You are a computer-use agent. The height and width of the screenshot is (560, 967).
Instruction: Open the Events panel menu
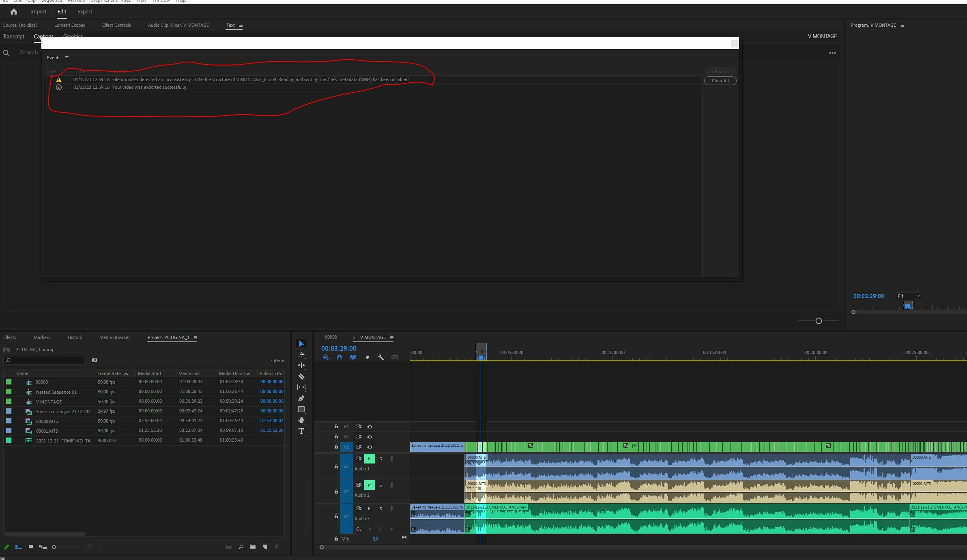pyautogui.click(x=67, y=58)
